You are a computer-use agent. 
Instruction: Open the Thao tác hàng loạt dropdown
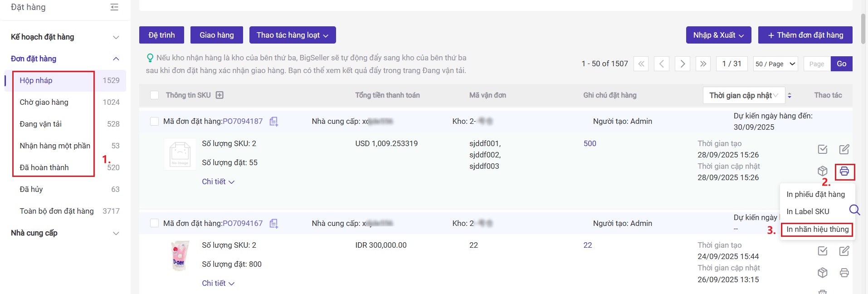point(293,35)
